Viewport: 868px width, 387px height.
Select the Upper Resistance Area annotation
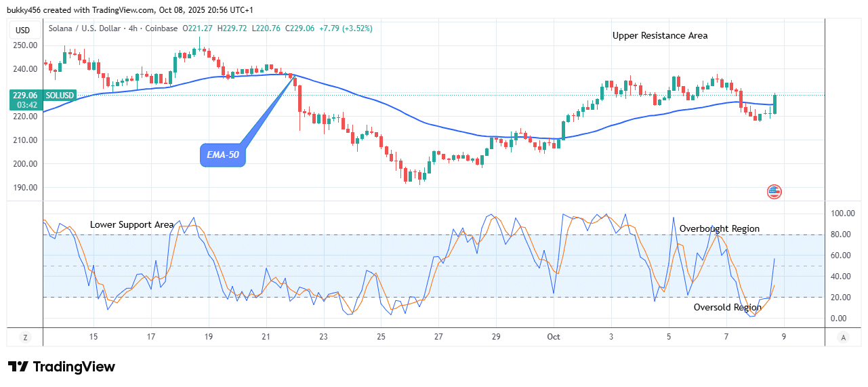click(659, 35)
